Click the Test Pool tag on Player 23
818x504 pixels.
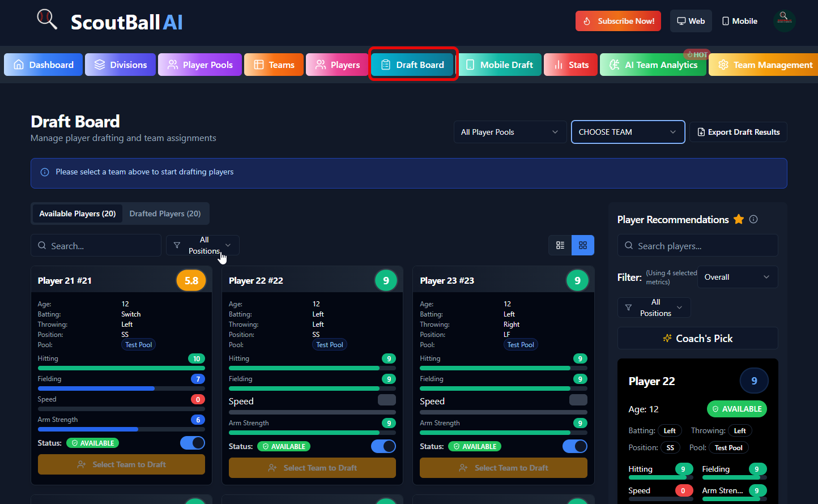coord(521,344)
